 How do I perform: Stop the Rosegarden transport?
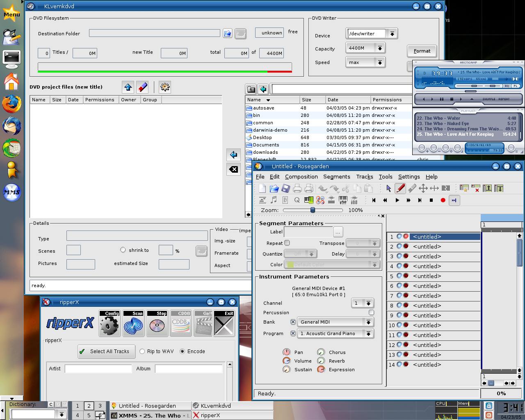[x=431, y=200]
